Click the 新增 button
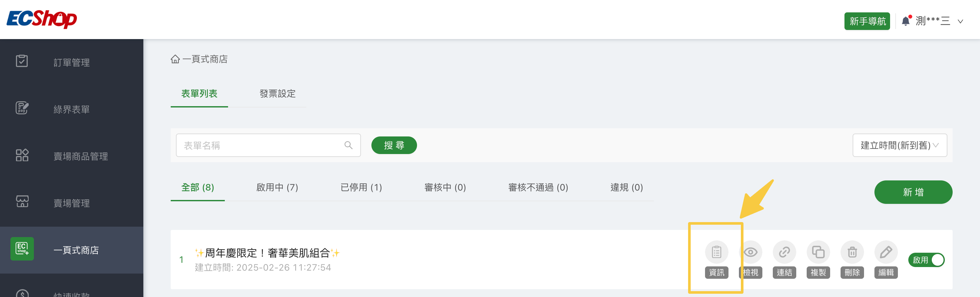Image resolution: width=980 pixels, height=297 pixels. [x=913, y=192]
